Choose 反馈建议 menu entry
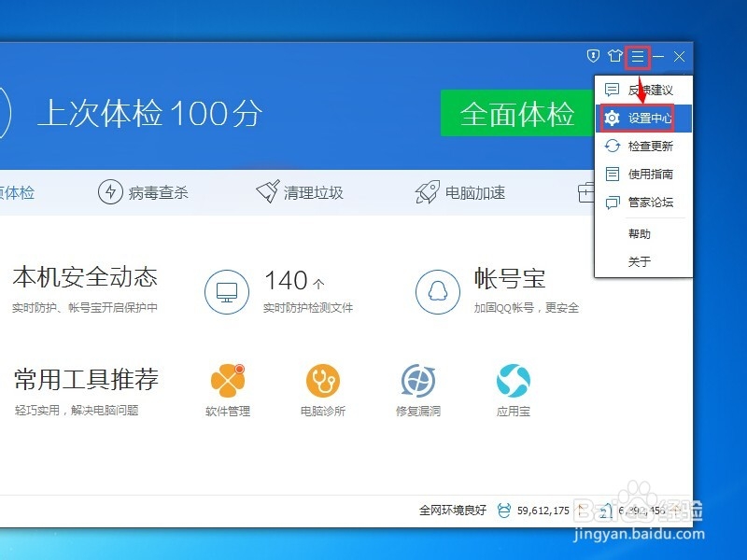747x560 pixels. (643, 90)
